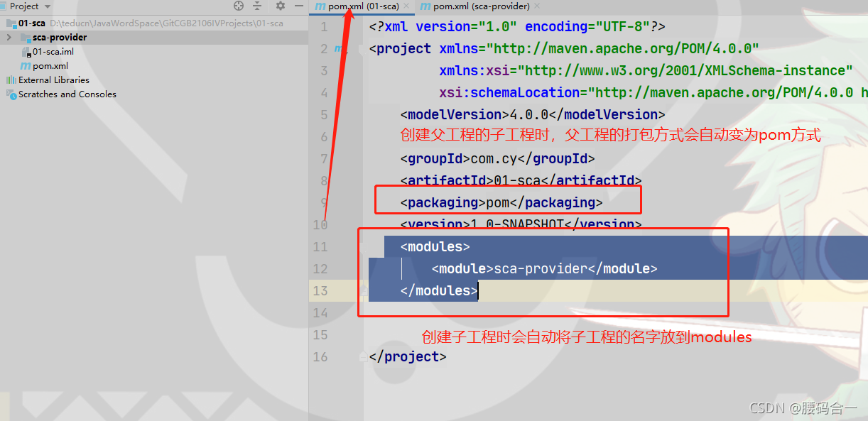Click the xmlns:xsi attribute line
The width and height of the screenshot is (868, 421).
[646, 70]
